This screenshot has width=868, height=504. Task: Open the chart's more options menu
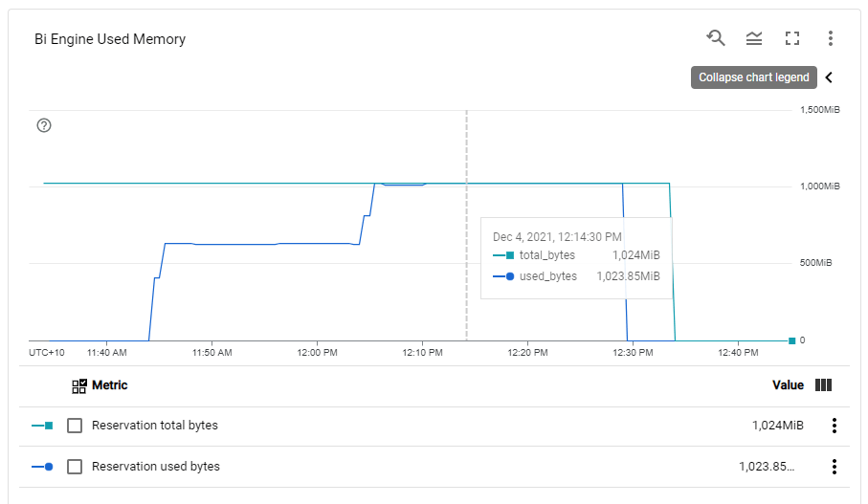tap(831, 38)
